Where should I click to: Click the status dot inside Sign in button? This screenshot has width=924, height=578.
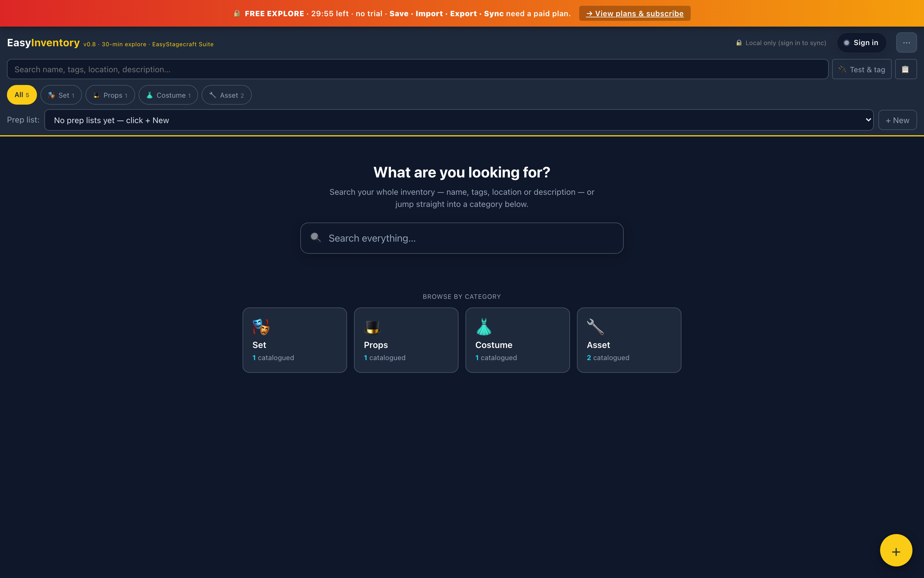pyautogui.click(x=847, y=43)
